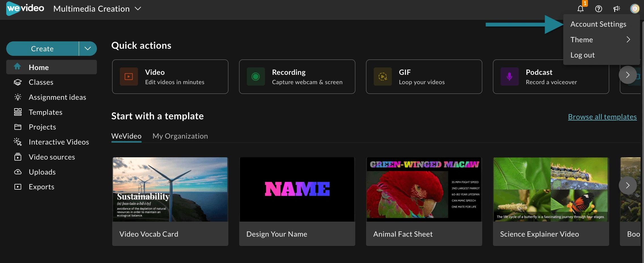Image resolution: width=644 pixels, height=263 pixels.
Task: Click the Uploads cloud icon
Action: 18,172
